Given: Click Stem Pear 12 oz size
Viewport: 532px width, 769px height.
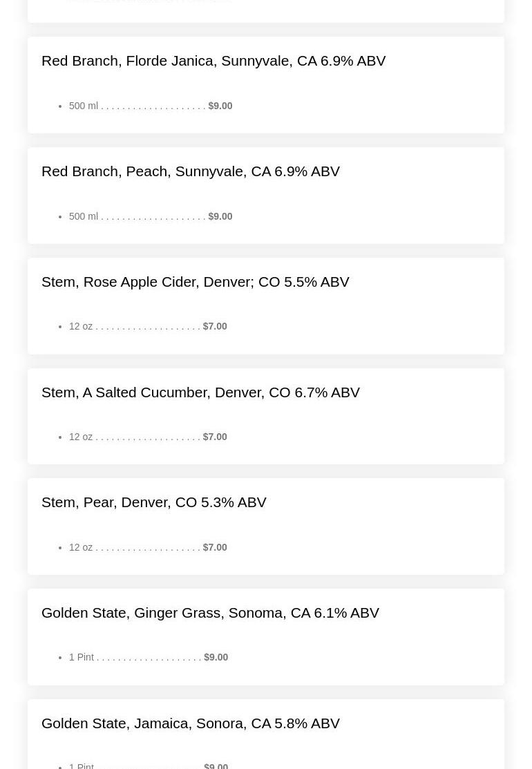Looking at the screenshot, I should 81,547.
